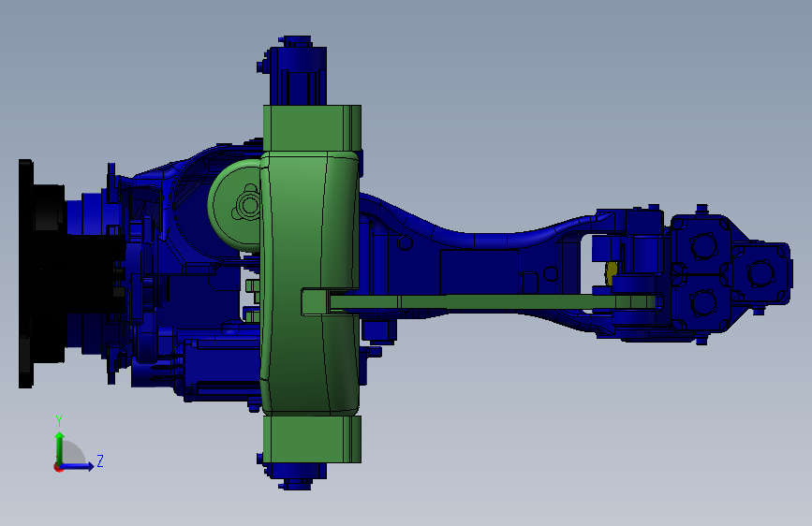The width and height of the screenshot is (812, 526).
Task: Select the large green curved center body
Action: (310, 284)
